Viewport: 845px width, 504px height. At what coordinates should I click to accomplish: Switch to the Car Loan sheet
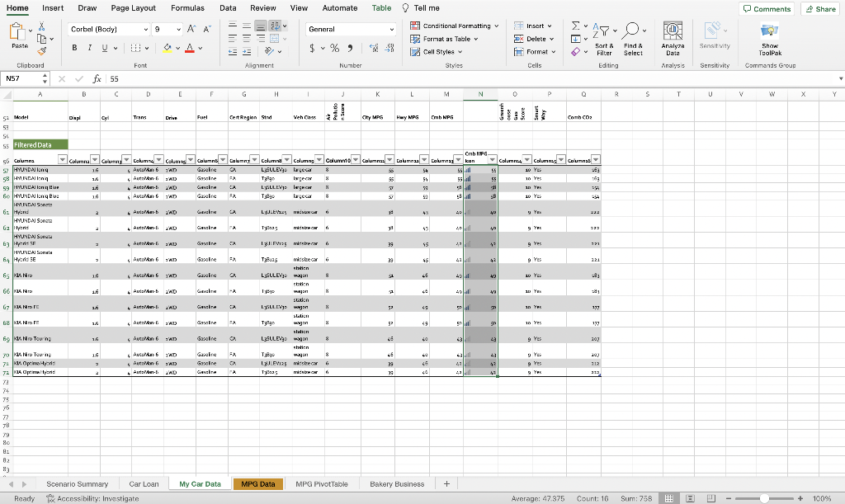tap(144, 484)
